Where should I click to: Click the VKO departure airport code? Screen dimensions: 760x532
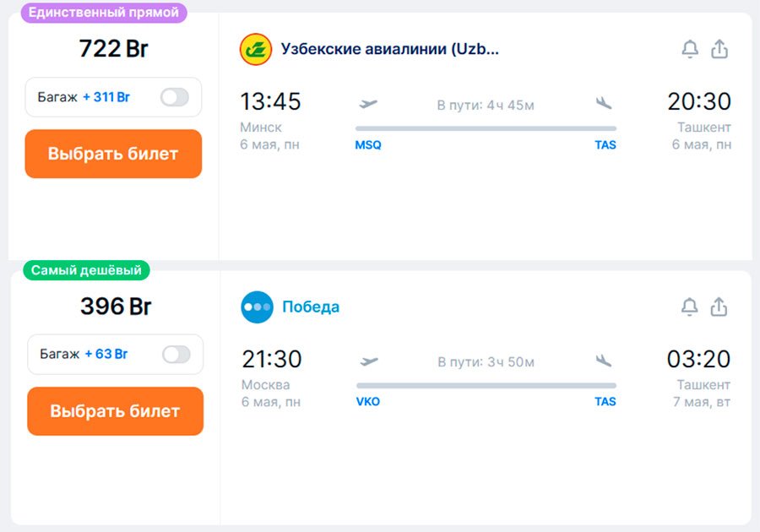click(366, 401)
